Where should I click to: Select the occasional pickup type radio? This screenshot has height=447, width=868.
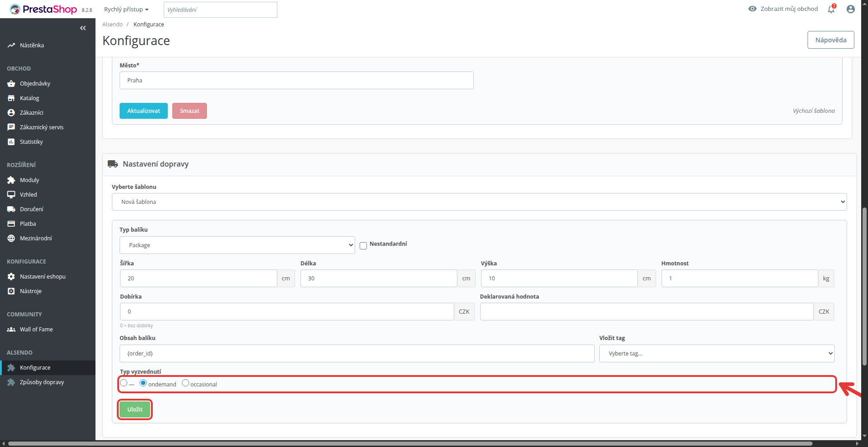pos(186,383)
